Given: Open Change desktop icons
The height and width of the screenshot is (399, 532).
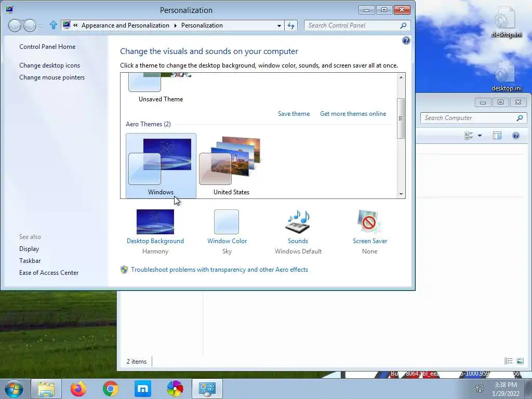Looking at the screenshot, I should tap(49, 65).
